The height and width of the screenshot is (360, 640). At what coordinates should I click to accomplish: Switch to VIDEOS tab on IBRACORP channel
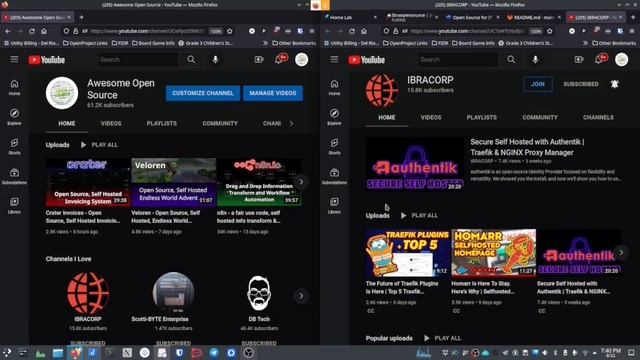[431, 117]
